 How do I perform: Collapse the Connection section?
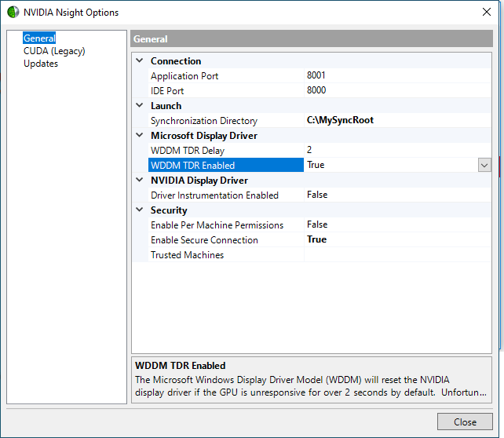(140, 60)
